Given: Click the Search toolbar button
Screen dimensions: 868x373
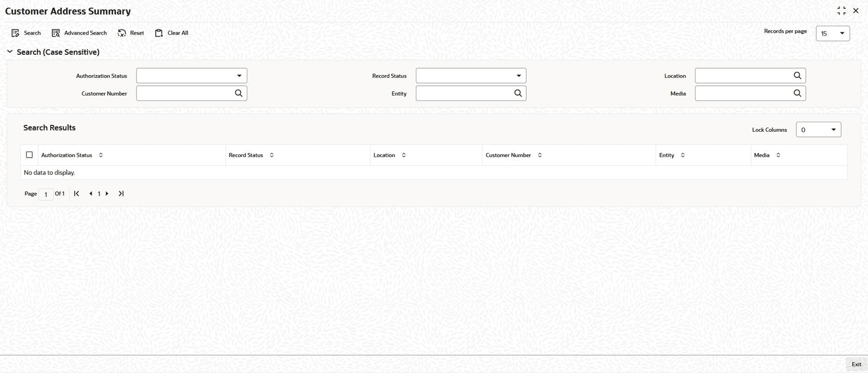Looking at the screenshot, I should [x=26, y=33].
